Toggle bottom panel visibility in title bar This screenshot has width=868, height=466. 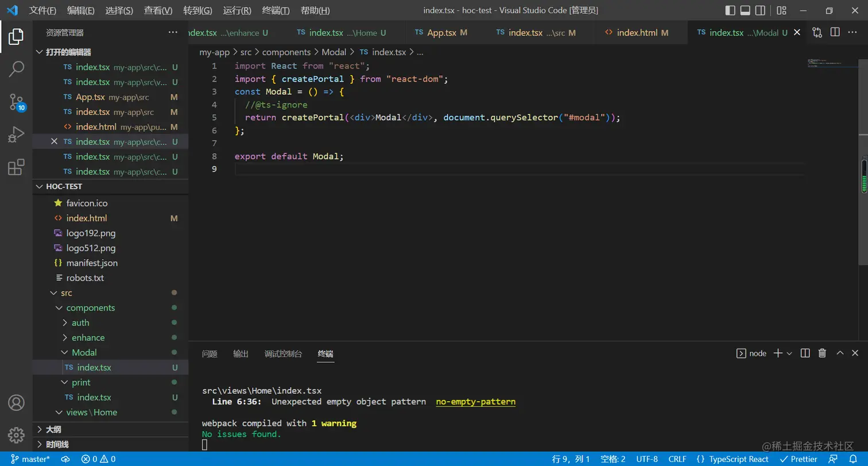tap(745, 10)
